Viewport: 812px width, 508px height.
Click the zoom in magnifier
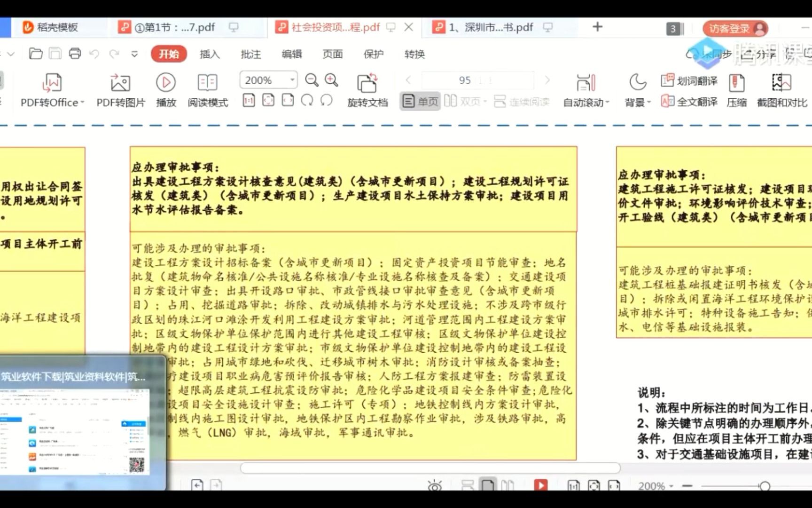click(x=331, y=80)
